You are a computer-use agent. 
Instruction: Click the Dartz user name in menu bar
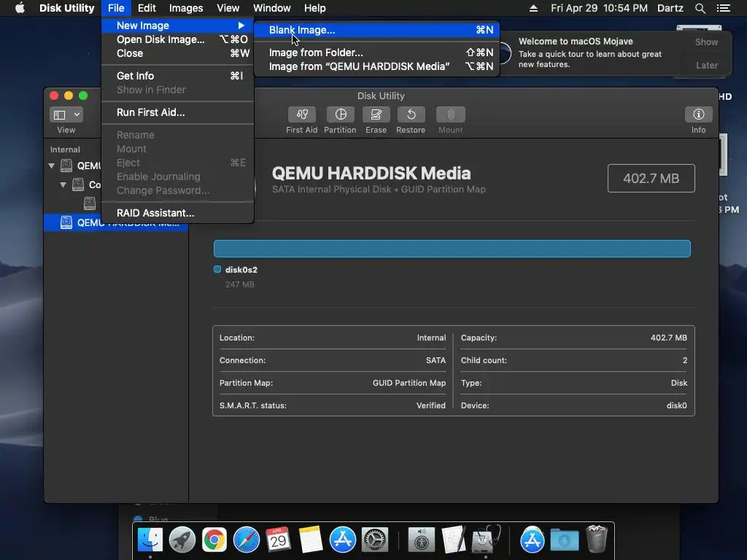[x=670, y=8]
